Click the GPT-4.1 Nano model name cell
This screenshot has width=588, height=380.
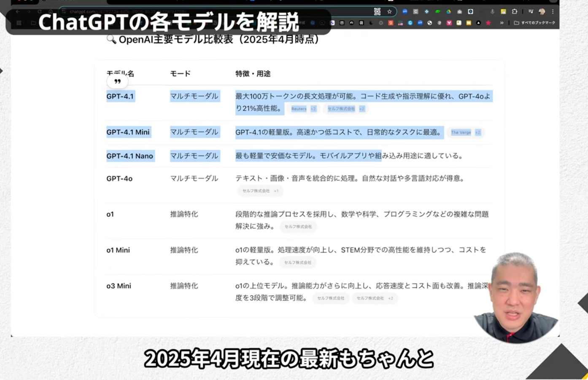pyautogui.click(x=129, y=156)
